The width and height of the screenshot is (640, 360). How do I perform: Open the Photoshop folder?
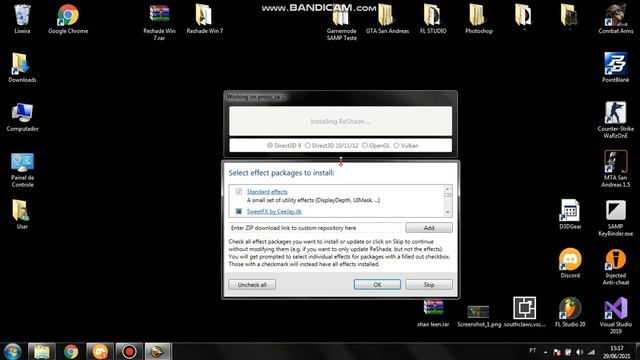479,18
